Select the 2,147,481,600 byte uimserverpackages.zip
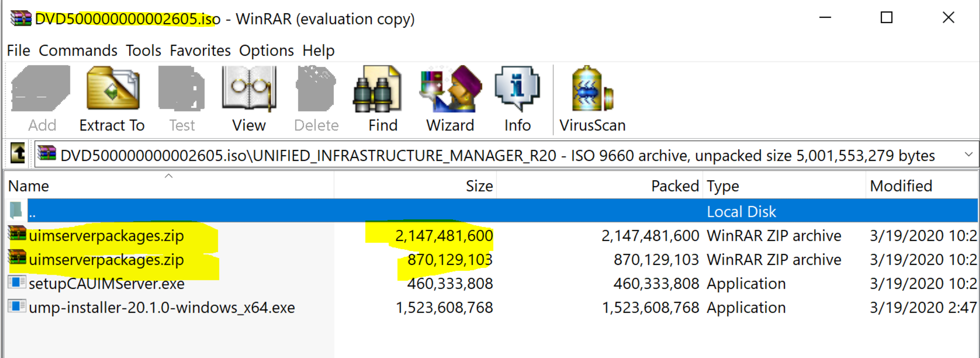 107,236
